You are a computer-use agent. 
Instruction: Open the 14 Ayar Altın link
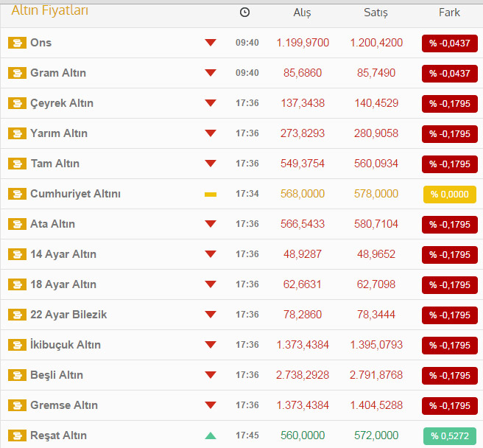[63, 254]
